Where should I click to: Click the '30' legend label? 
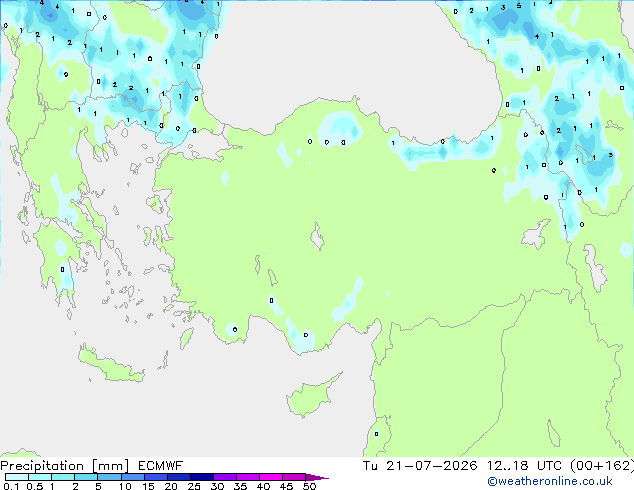click(217, 486)
